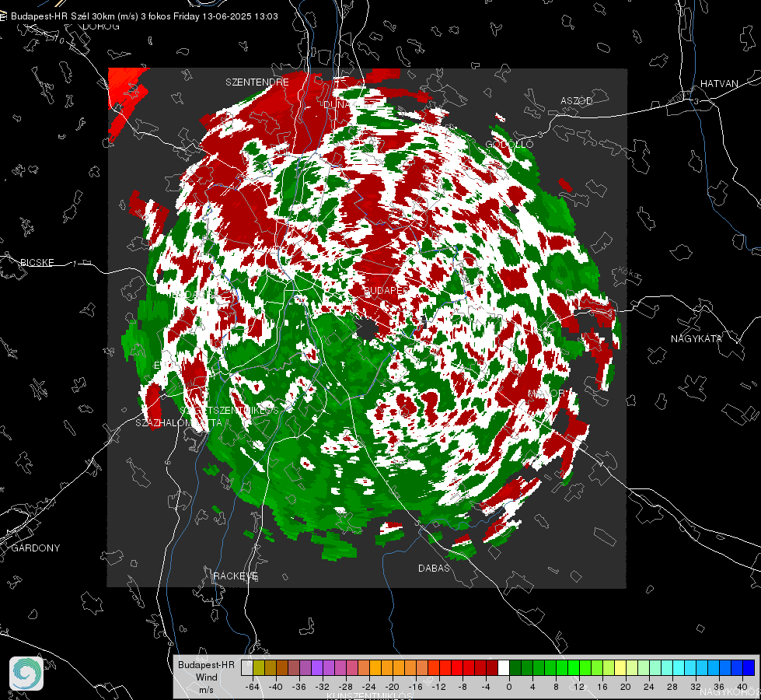Screen dimensions: 761x700
Task: Select the white zero swatch in the wind legend
Action: (x=504, y=667)
